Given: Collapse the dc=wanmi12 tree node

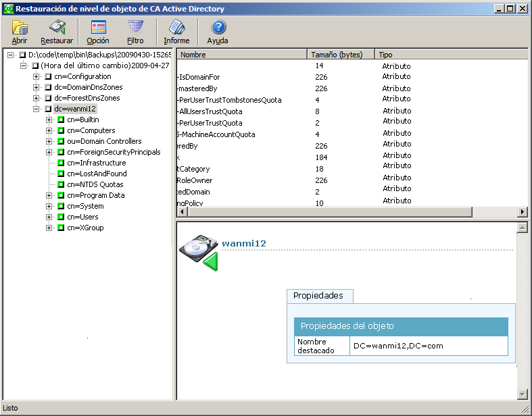Looking at the screenshot, I should [37, 109].
